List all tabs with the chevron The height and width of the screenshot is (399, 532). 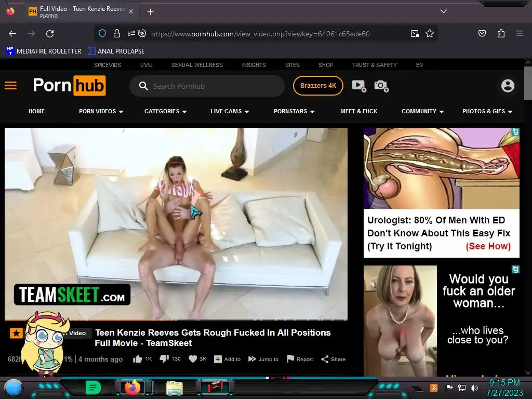click(x=444, y=11)
